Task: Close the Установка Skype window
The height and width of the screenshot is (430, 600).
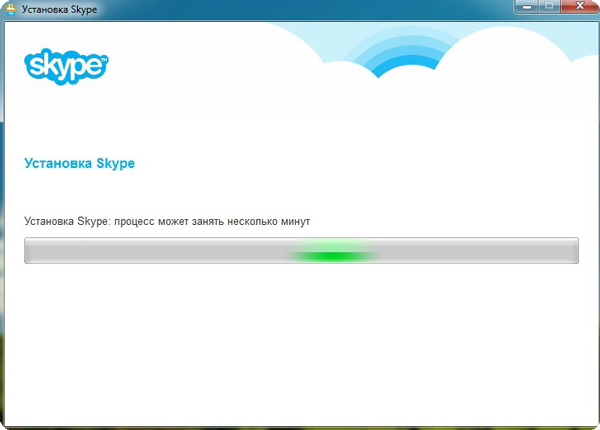Action: tap(580, 7)
